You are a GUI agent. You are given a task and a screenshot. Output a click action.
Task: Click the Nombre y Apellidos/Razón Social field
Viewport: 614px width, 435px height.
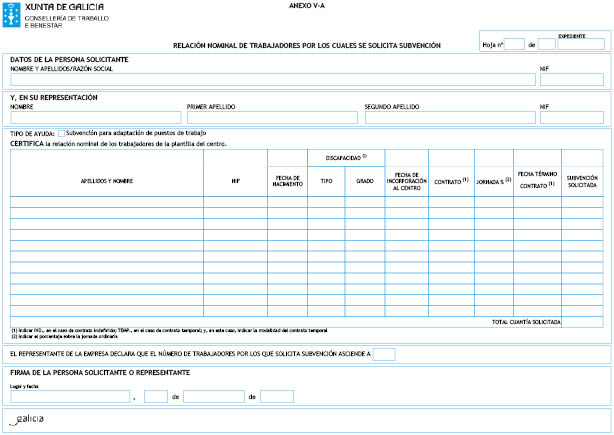tap(272, 80)
